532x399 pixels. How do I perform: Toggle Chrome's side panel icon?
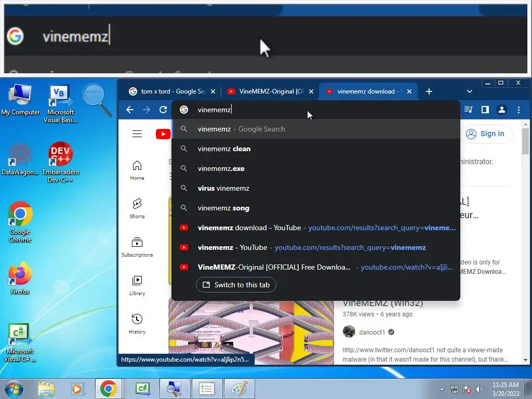485,110
